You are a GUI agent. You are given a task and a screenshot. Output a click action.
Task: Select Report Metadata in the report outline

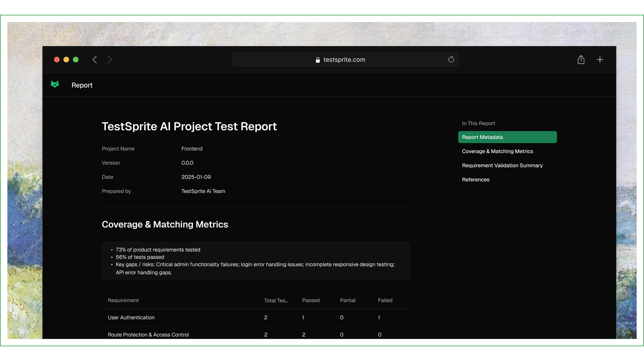point(507,137)
